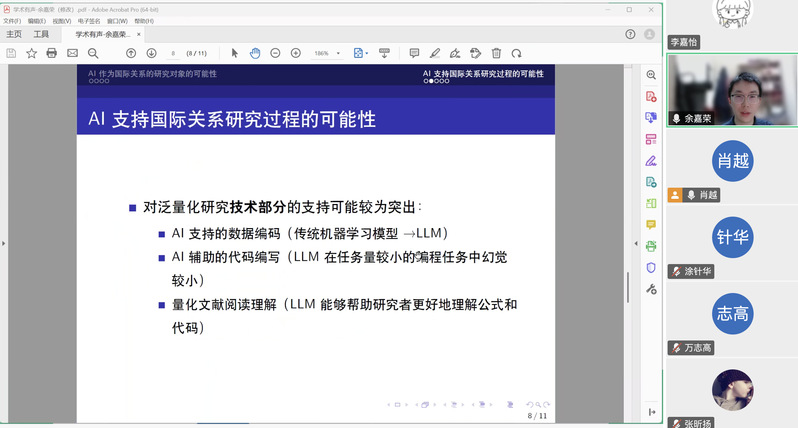Switch to the 工具 (Tools) tab
The height and width of the screenshot is (428, 798).
[x=41, y=34]
